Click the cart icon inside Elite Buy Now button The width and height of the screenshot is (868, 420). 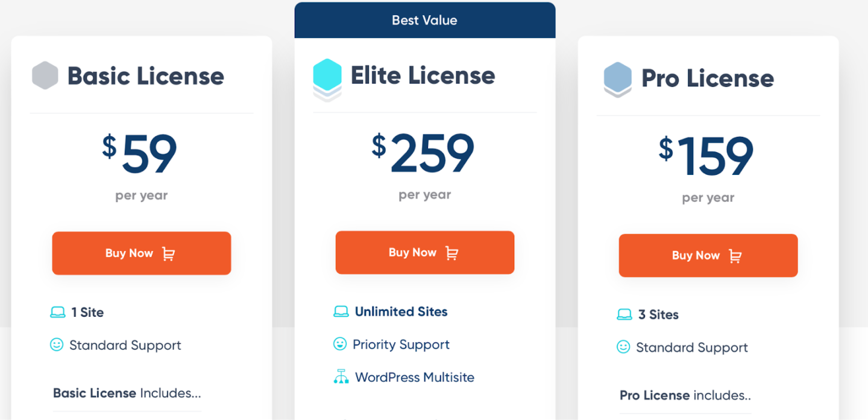click(x=452, y=252)
